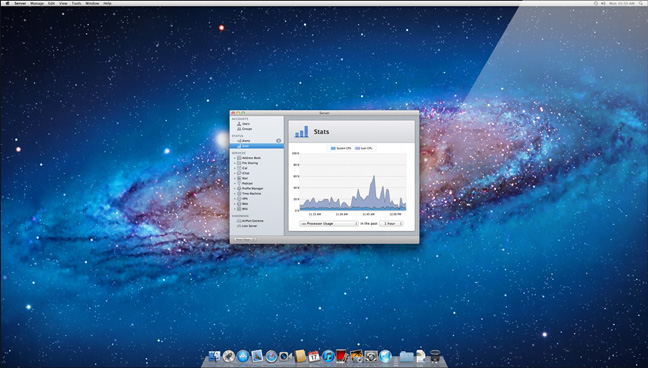648x368 pixels.
Task: Open the Processor Usage dropdown
Action: (x=329, y=223)
